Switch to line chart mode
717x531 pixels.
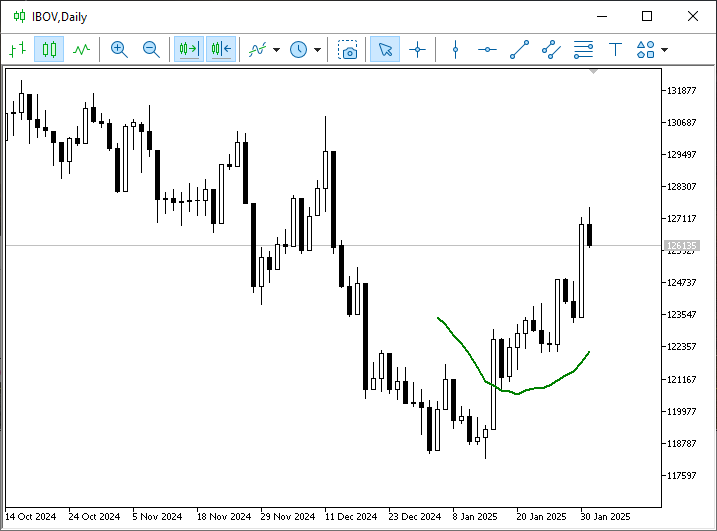81,49
